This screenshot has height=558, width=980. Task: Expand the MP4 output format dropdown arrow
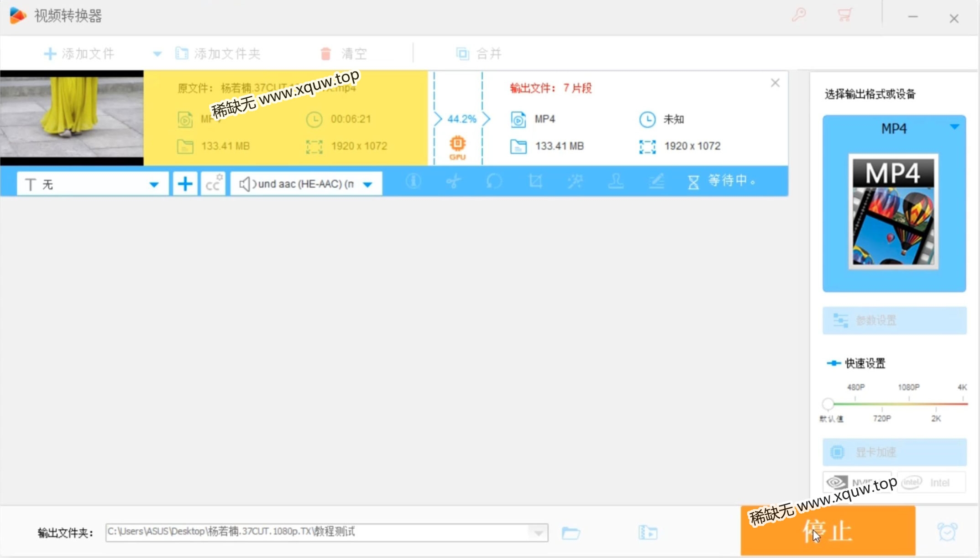click(x=954, y=127)
